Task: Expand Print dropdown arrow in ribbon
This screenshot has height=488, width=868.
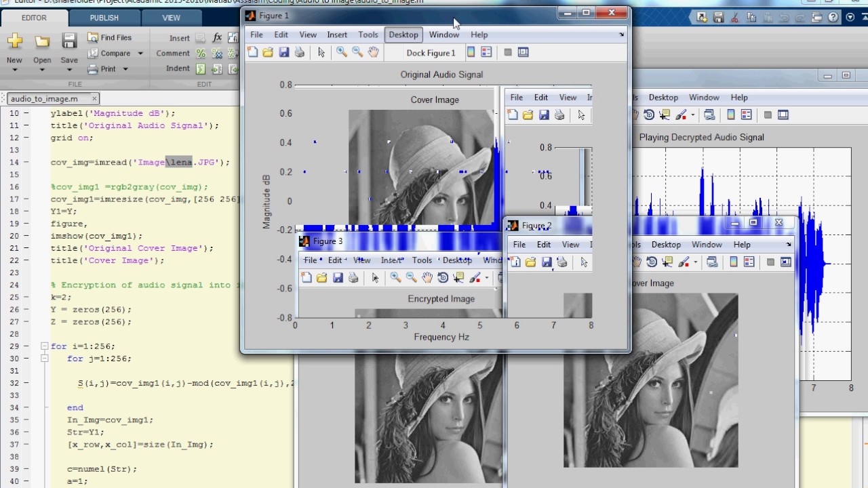Action: point(125,69)
